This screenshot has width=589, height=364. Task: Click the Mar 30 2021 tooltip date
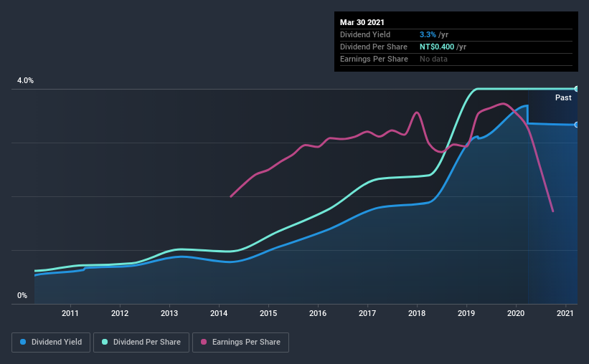[x=362, y=22]
